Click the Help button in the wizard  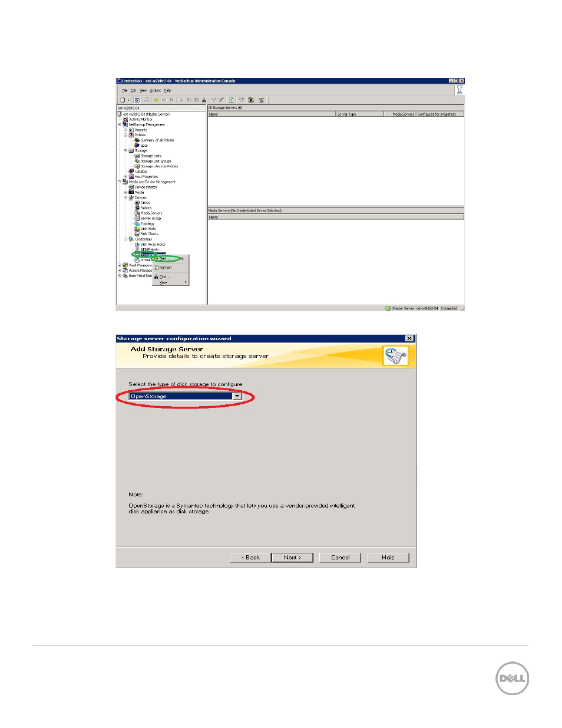pos(388,558)
